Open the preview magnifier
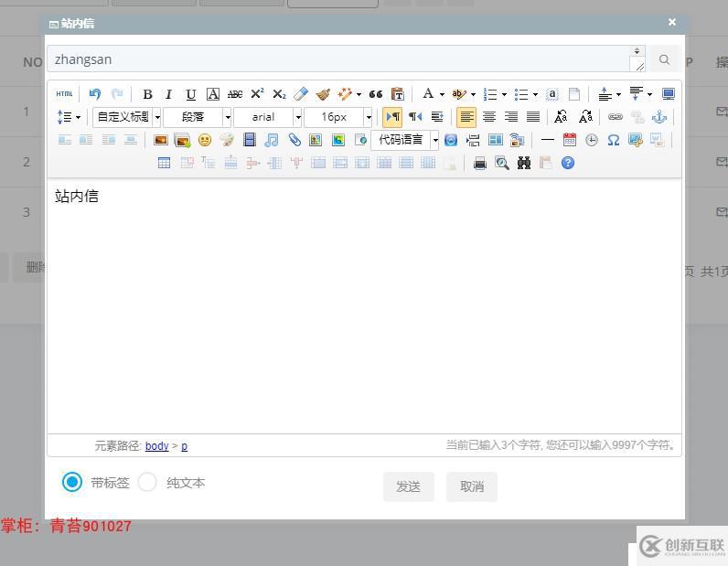Viewport: 728px width, 566px height. [x=502, y=163]
